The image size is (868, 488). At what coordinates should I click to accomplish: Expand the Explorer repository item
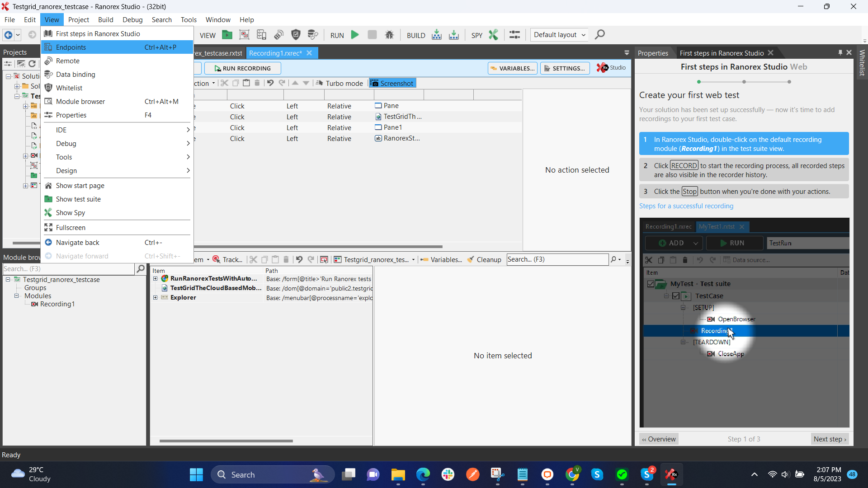[x=156, y=298]
